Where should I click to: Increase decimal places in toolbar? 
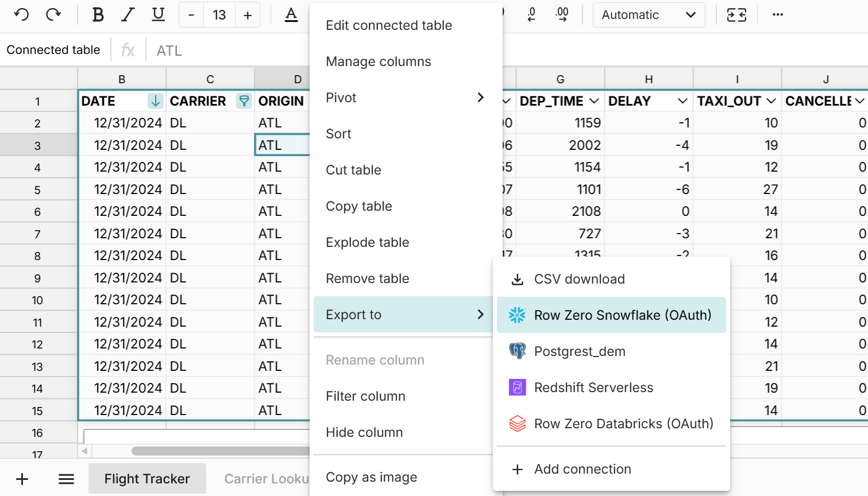tap(562, 14)
